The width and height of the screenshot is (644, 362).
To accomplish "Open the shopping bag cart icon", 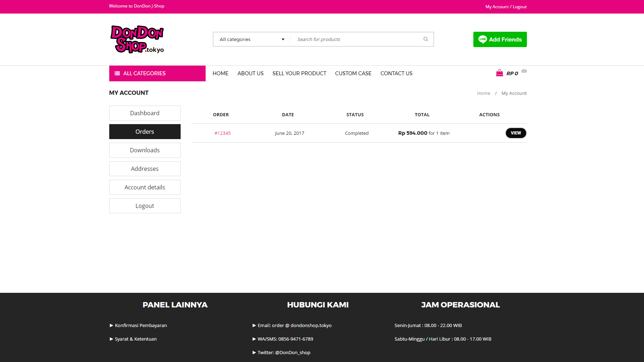I will pyautogui.click(x=499, y=73).
